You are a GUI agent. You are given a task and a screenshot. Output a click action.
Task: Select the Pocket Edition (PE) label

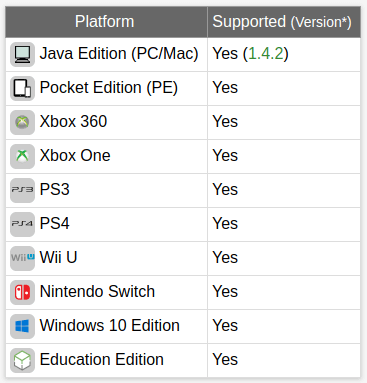click(x=109, y=88)
